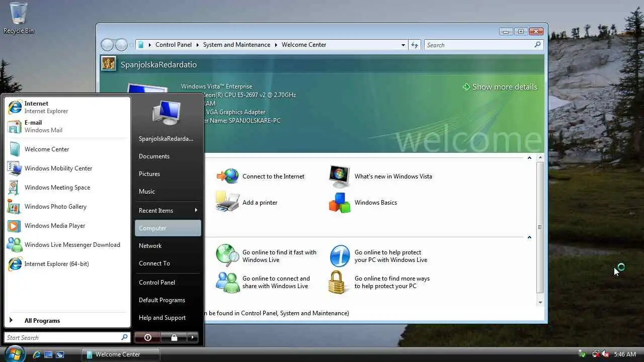
Task: Launch Windows Mobility Center
Action: pyautogui.click(x=67, y=168)
